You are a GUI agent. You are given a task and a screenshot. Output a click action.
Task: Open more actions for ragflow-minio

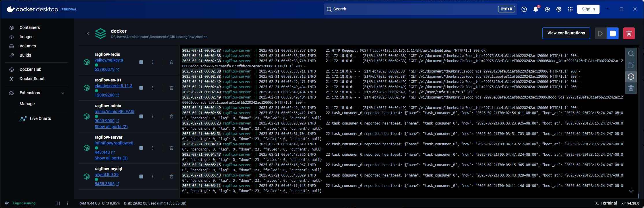(x=153, y=116)
